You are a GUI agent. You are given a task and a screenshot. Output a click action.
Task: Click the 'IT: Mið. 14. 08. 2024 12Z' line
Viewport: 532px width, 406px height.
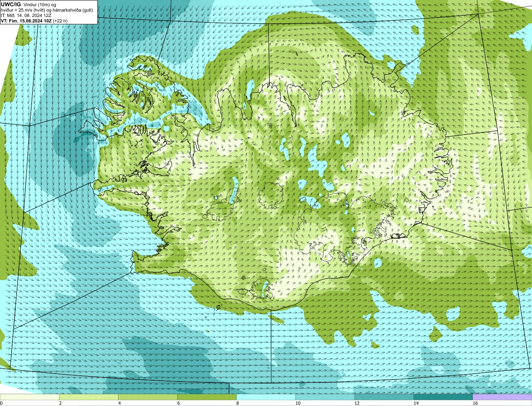26,15
